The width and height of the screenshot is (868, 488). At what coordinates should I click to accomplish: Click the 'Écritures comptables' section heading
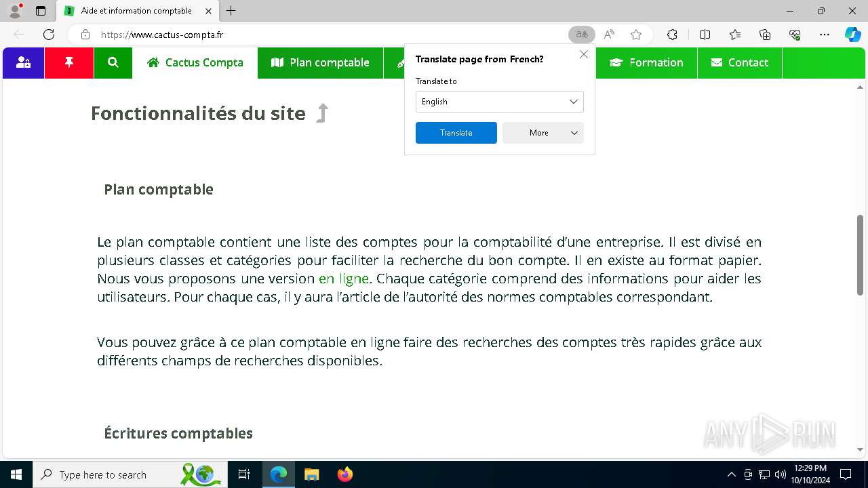click(x=178, y=433)
